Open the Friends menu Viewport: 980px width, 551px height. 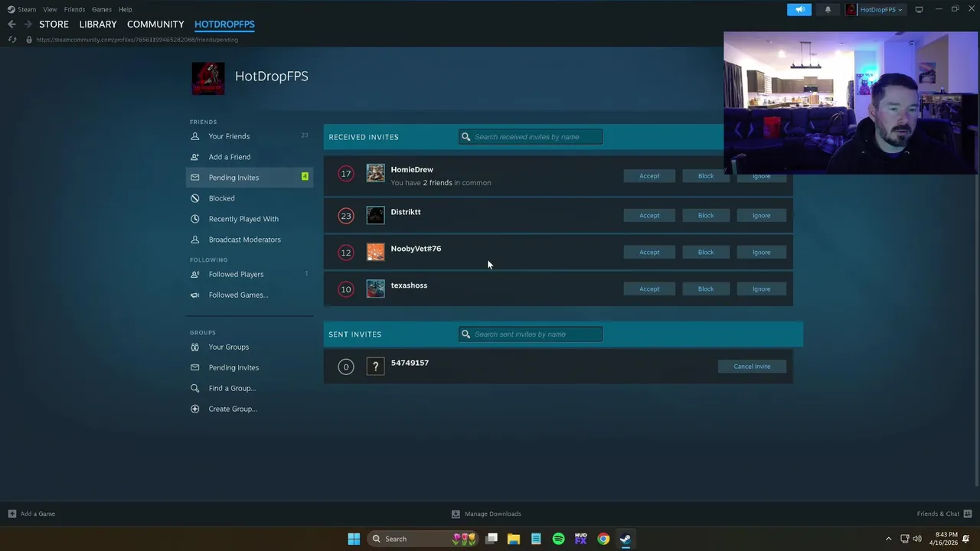tap(74, 9)
